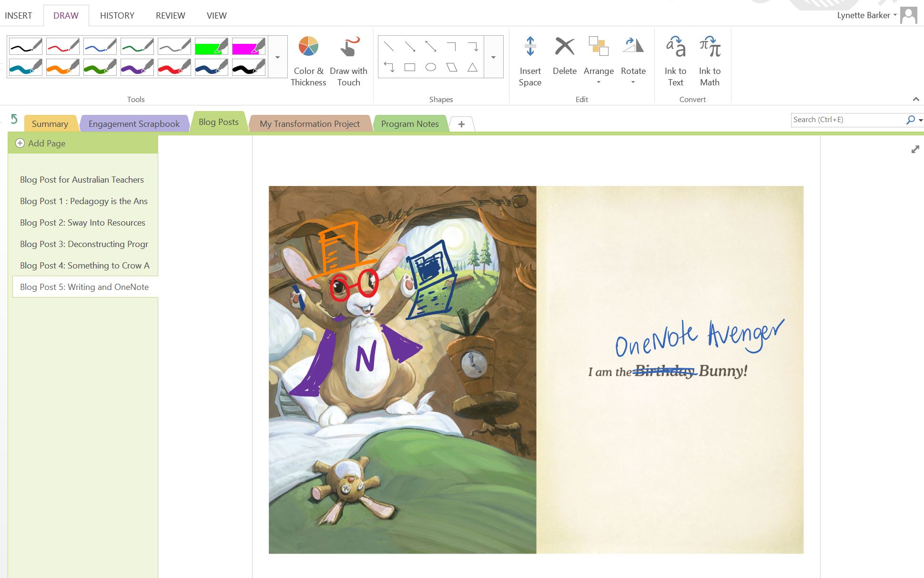Image resolution: width=924 pixels, height=578 pixels.
Task: Switch to Program Notes section tab
Action: click(410, 124)
